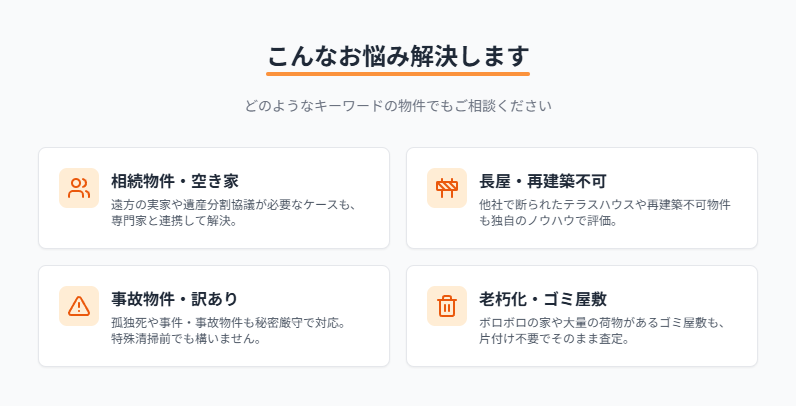Click the line 孤独死や事件・事故物件も秘密厳守で対応
Screen dimensions: 796x406
(228, 323)
